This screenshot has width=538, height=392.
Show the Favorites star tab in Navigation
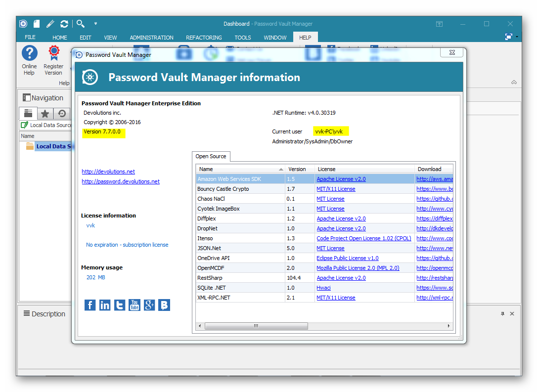45,113
